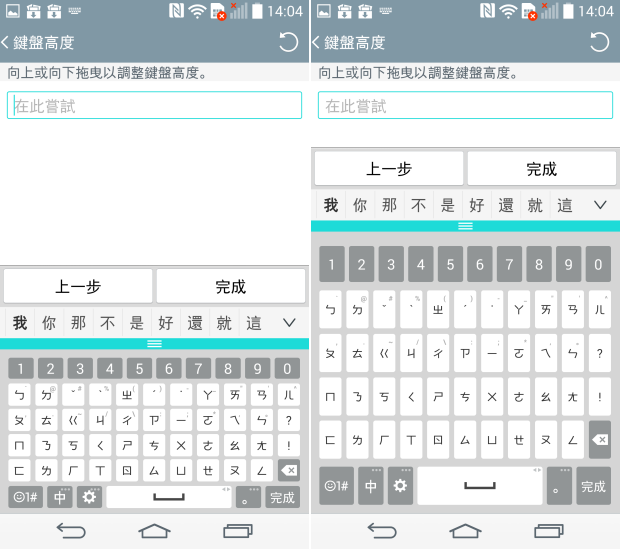Image resolution: width=620 pixels, height=549 pixels.
Task: Tap the 完成 button above candidates, right screen
Action: pyautogui.click(x=541, y=169)
